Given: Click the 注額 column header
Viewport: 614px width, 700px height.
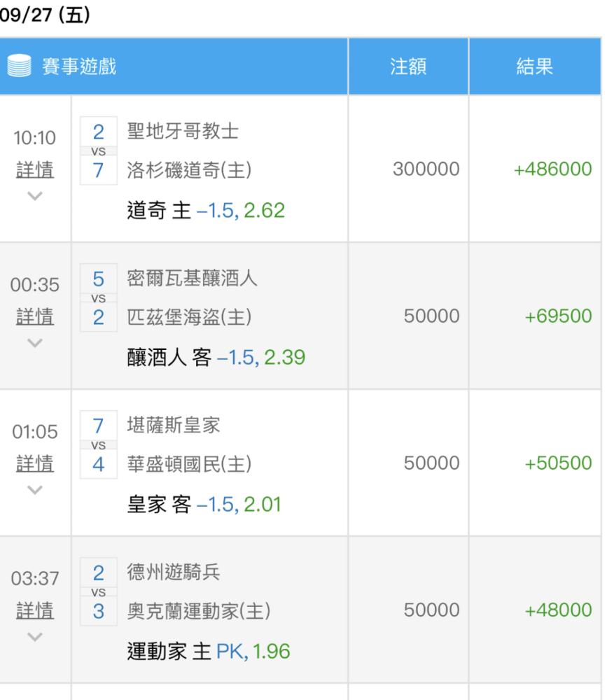Looking at the screenshot, I should (x=408, y=66).
